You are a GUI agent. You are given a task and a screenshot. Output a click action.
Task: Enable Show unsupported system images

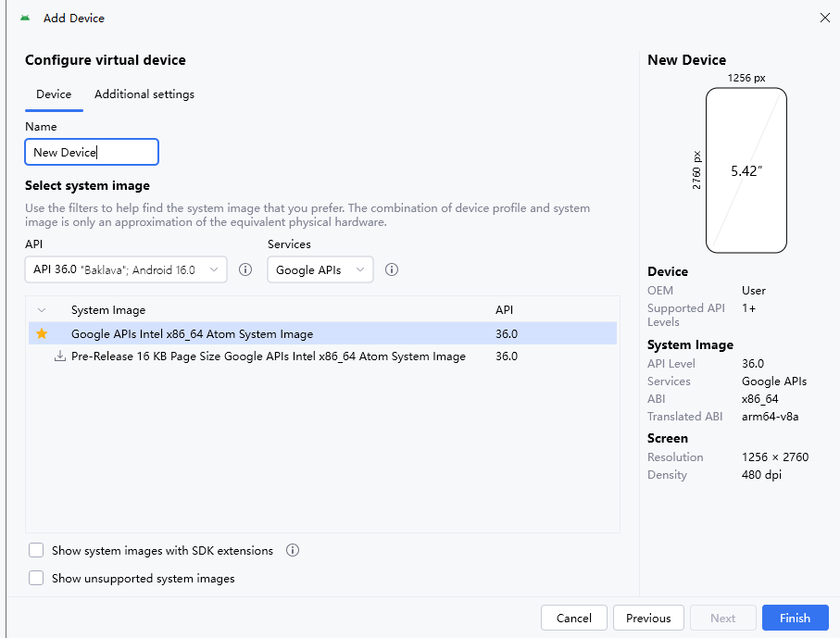click(x=36, y=578)
